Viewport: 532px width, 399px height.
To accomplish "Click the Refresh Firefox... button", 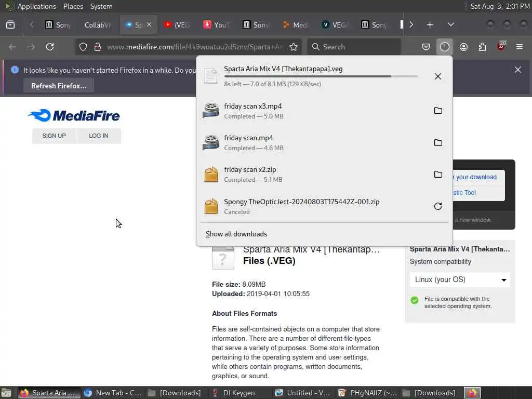I will 59,86.
